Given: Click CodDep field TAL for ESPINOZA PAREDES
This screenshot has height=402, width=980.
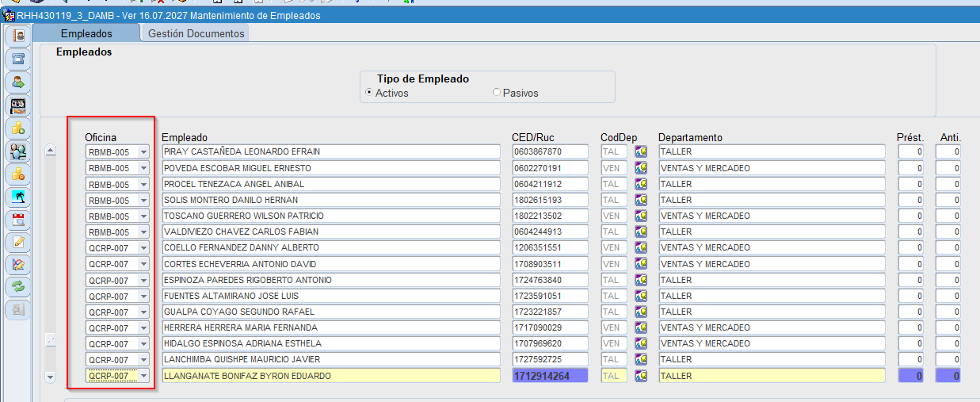Looking at the screenshot, I should [614, 280].
